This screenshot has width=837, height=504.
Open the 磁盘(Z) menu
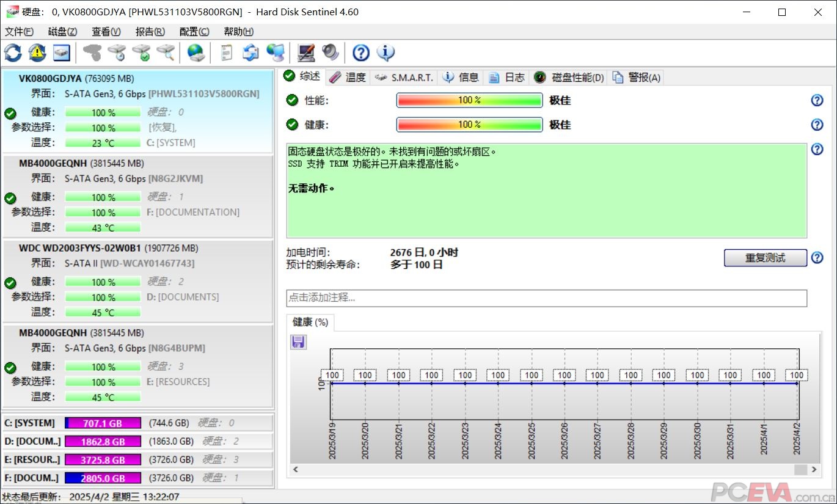(x=63, y=32)
